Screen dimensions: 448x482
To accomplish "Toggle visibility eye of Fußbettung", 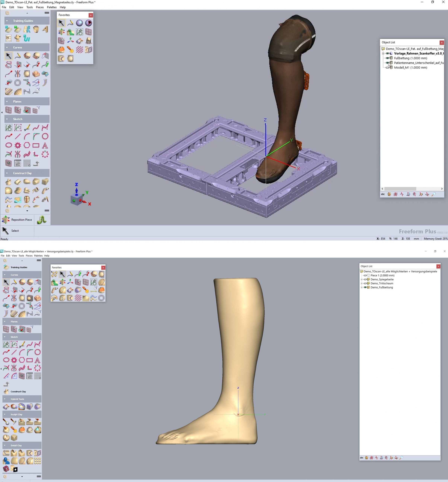I will tap(387, 58).
